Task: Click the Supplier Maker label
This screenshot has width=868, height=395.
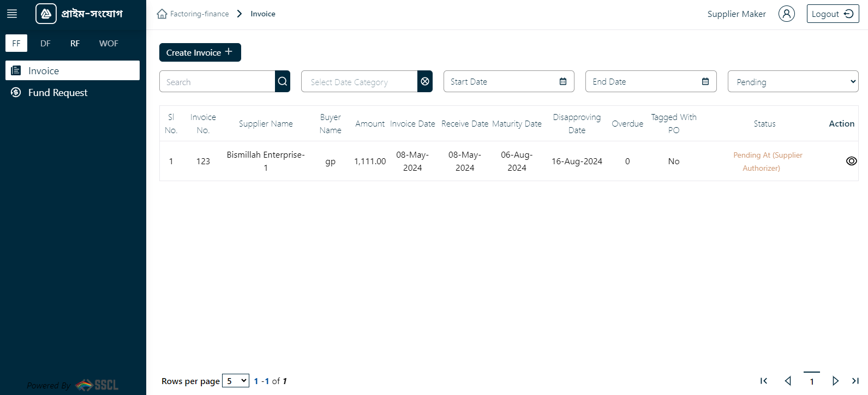Action: point(737,14)
